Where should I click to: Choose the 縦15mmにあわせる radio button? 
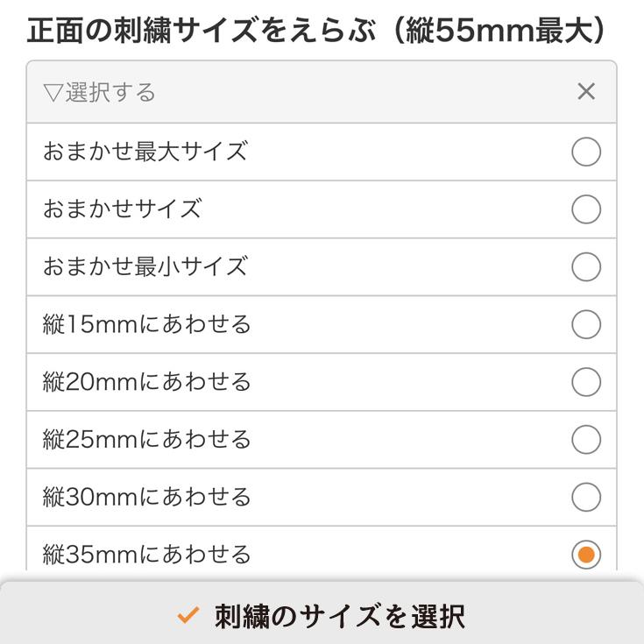pos(586,324)
